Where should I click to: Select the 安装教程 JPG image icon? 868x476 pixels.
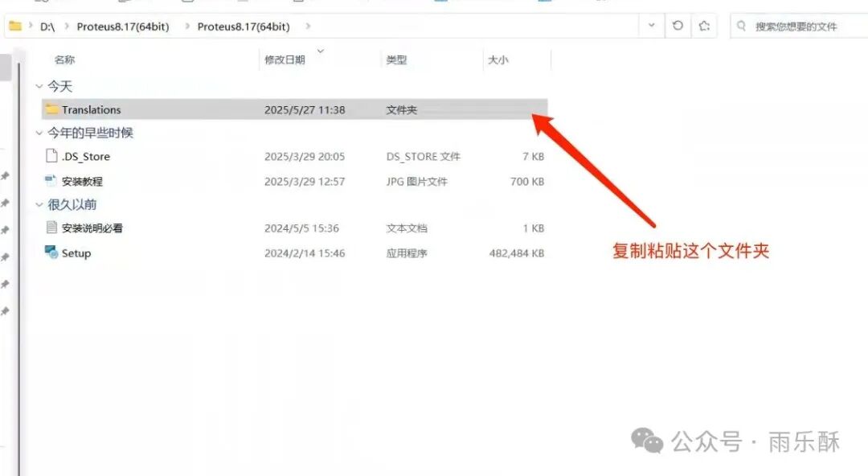click(x=52, y=181)
